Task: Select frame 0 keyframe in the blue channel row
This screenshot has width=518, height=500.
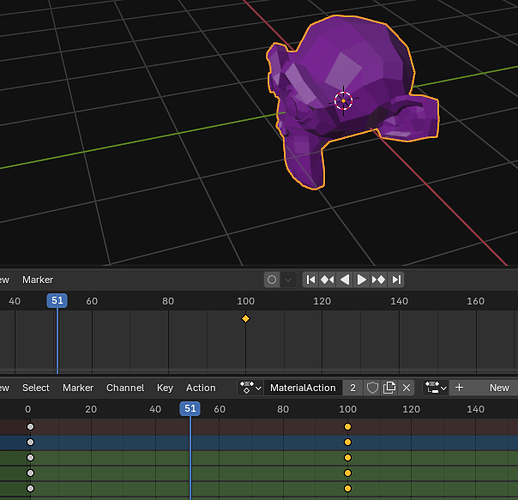Action: (x=30, y=442)
